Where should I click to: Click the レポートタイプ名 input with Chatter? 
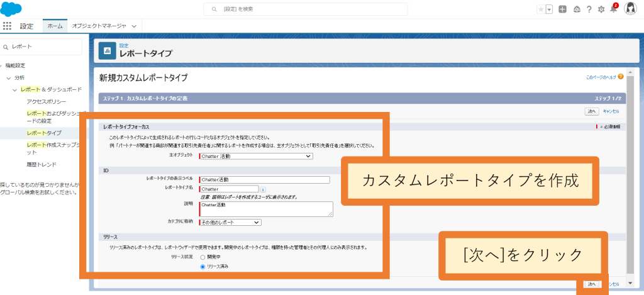coord(229,189)
